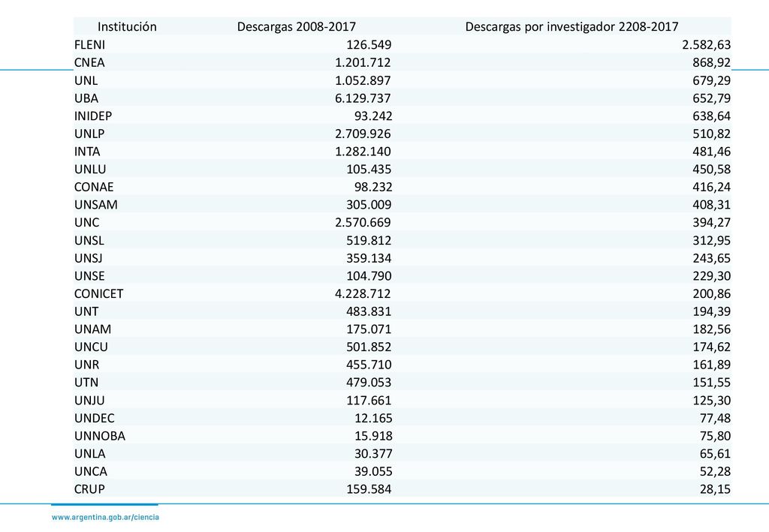Click the FLENI institution cell
The image size is (769, 532).
pos(90,44)
